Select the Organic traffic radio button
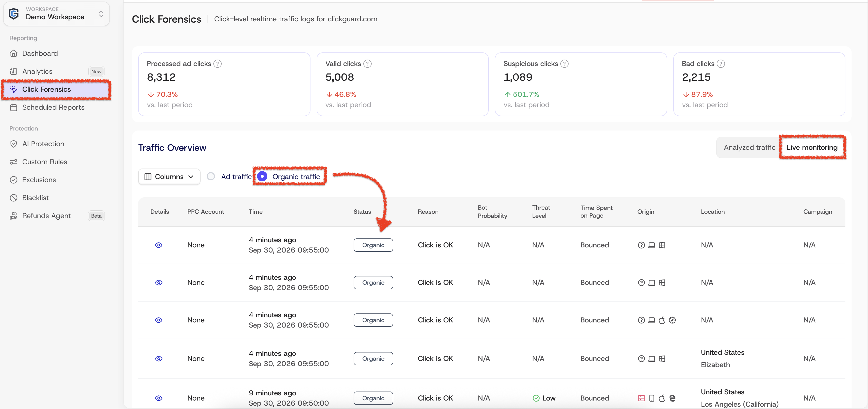The width and height of the screenshot is (868, 409). pyautogui.click(x=262, y=176)
